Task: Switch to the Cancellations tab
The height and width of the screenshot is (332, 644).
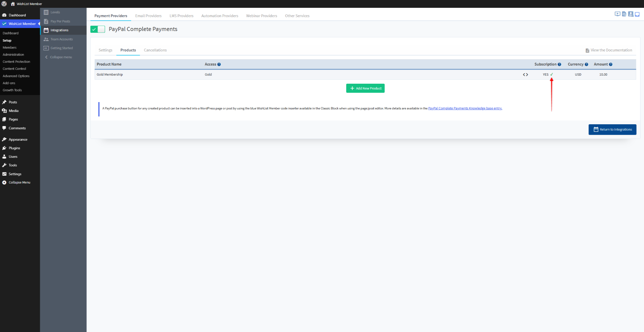Action: pyautogui.click(x=155, y=50)
